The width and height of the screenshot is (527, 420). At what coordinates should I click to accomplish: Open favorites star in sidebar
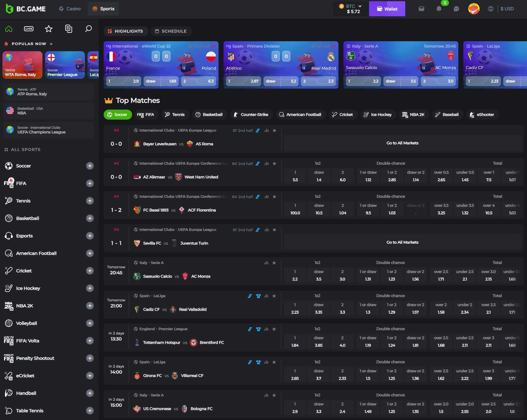49,29
